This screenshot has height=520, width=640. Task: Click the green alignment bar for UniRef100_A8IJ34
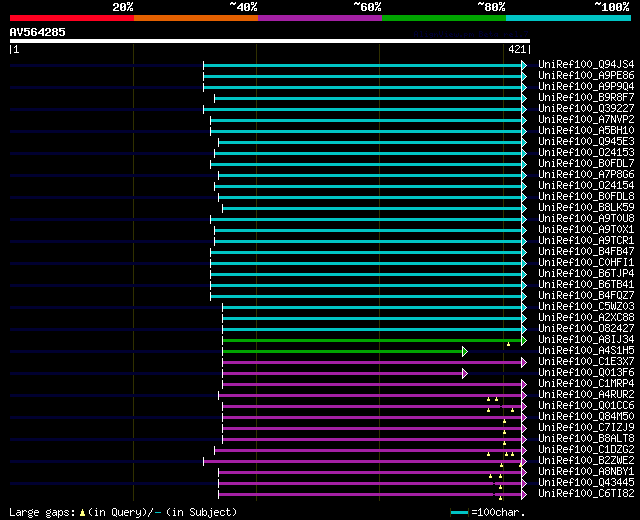(x=372, y=340)
